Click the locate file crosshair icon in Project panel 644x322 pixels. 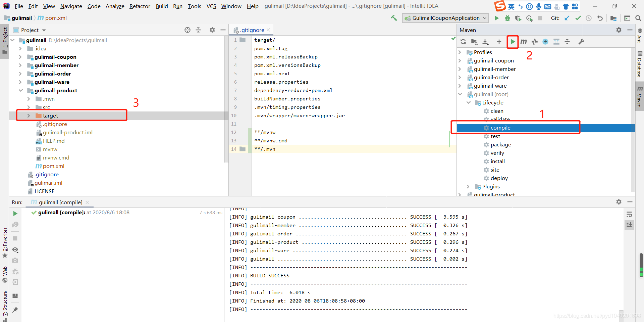click(187, 30)
